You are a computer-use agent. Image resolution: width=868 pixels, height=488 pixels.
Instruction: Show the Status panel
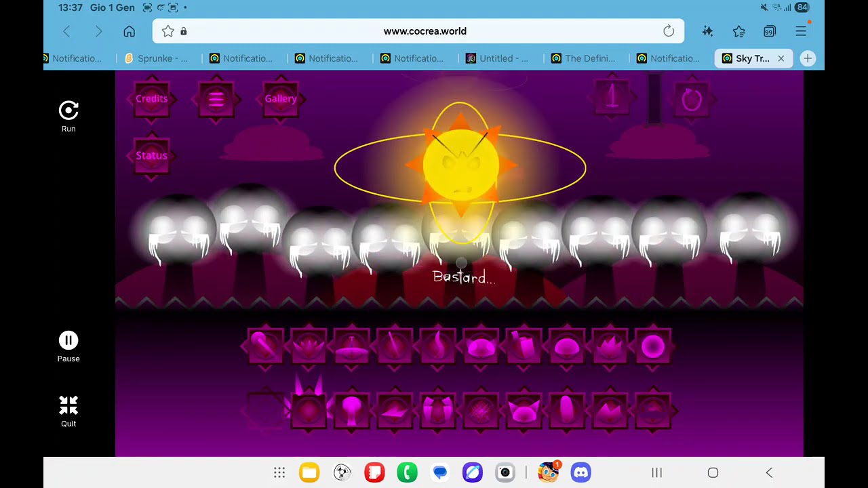point(151,156)
